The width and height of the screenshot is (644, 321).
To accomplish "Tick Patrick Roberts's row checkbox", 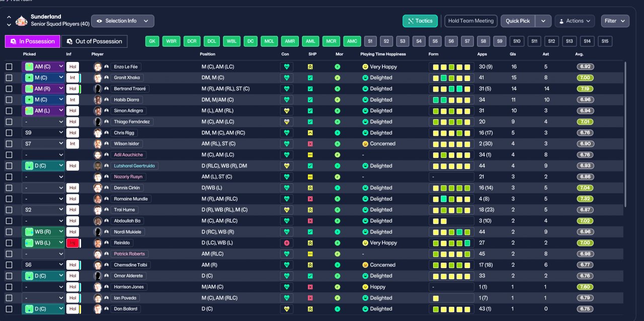I will click(x=9, y=254).
